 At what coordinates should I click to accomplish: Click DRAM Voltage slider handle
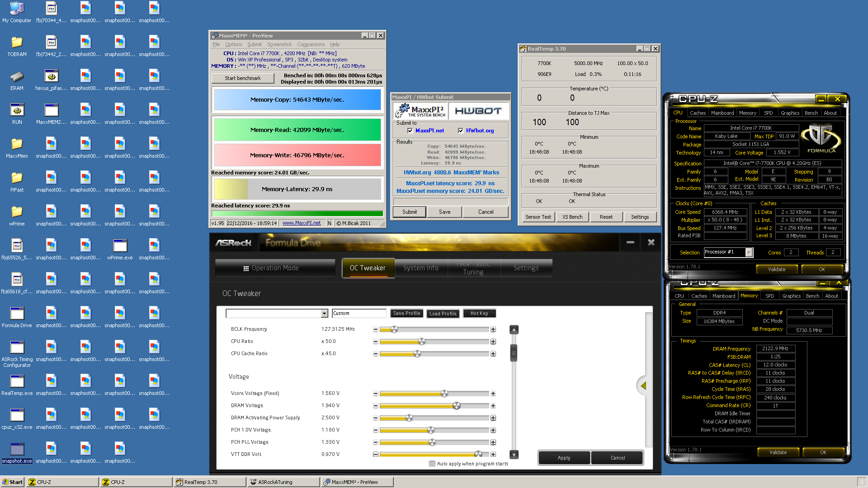pos(457,406)
